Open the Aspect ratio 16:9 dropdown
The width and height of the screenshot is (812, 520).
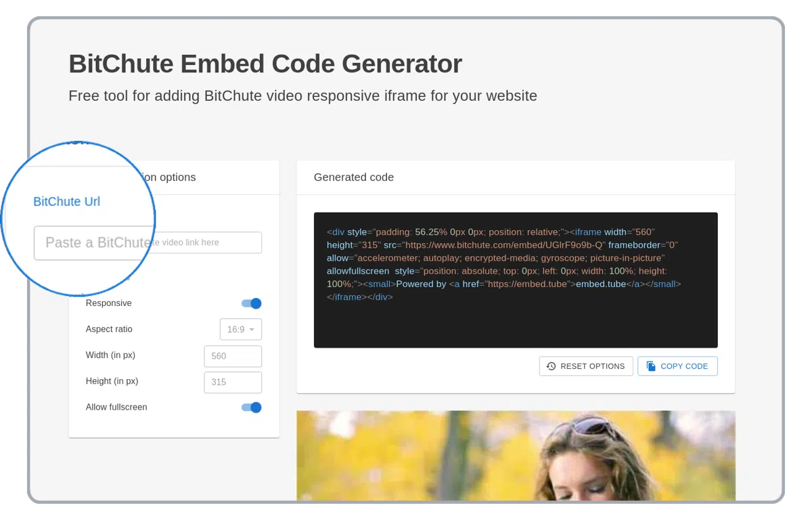click(x=240, y=330)
